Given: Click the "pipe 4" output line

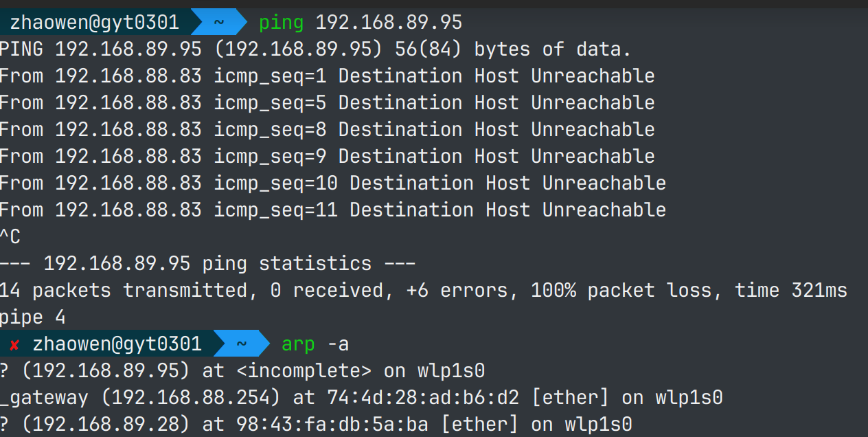Looking at the screenshot, I should click(33, 317).
